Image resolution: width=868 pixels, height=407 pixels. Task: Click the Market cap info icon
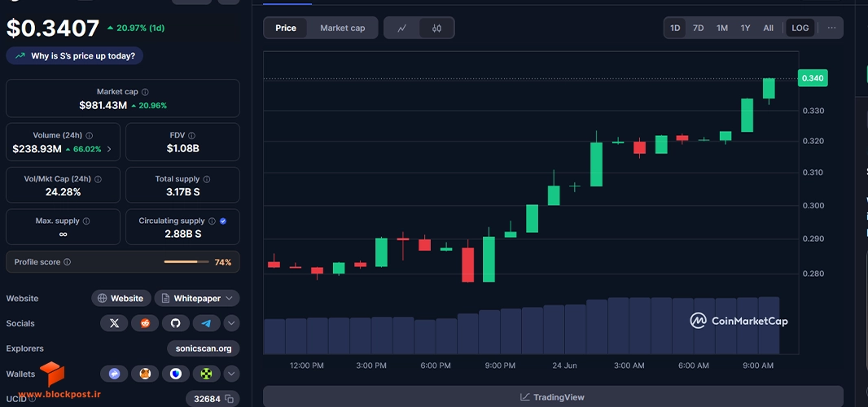tap(145, 92)
